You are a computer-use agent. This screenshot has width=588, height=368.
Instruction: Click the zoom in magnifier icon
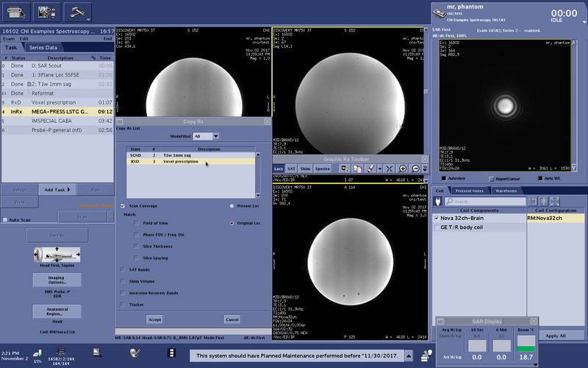click(402, 169)
